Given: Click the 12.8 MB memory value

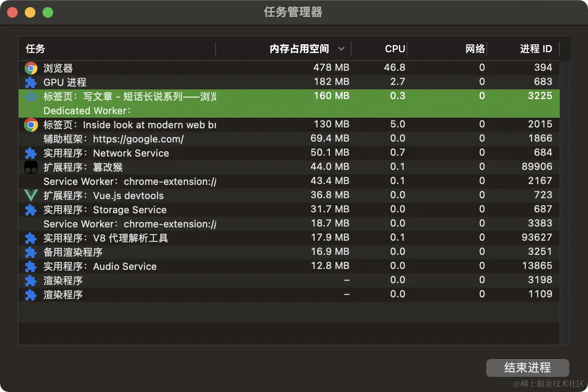Looking at the screenshot, I should tap(330, 265).
